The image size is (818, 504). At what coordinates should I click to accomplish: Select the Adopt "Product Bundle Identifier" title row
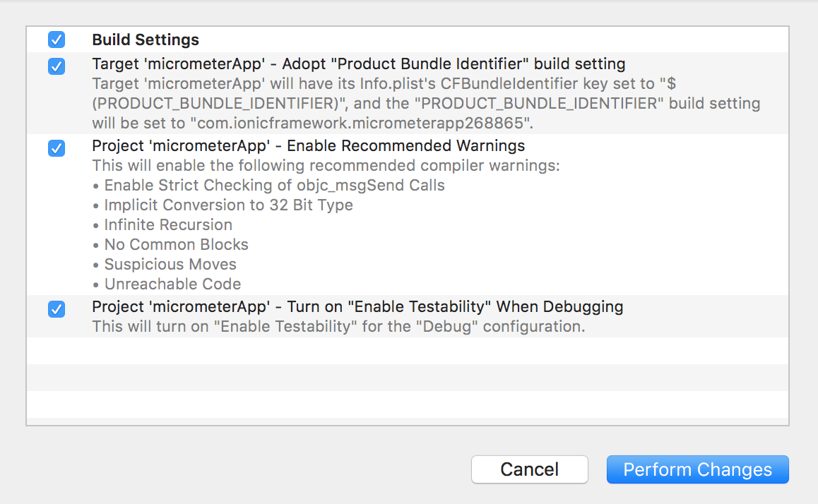click(358, 64)
